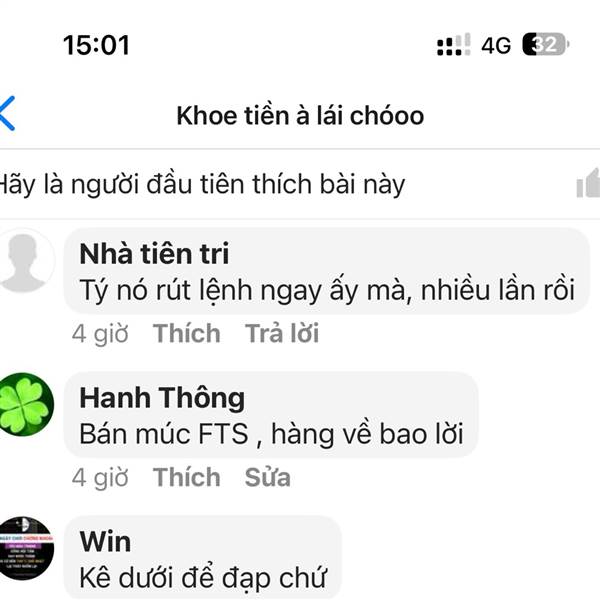Tap the 'Khoe tiền à lái chóoo' title
The image size is (600, 600).
300,115
